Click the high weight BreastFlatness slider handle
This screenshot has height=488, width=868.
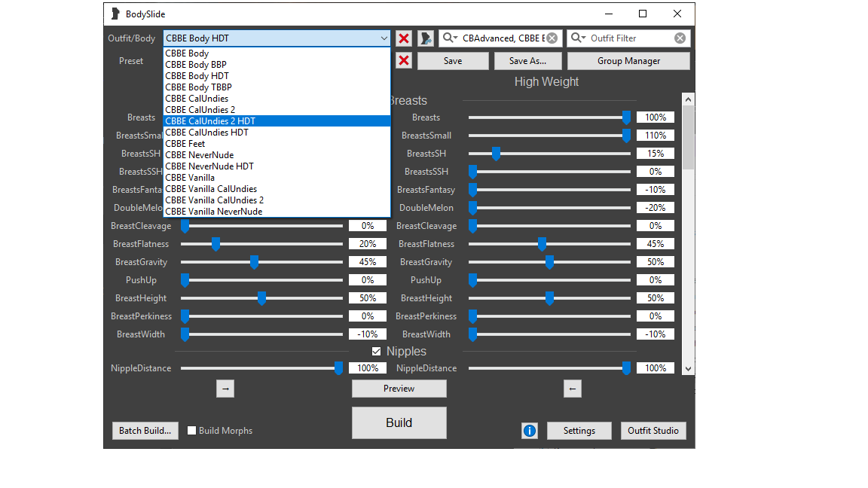click(542, 244)
